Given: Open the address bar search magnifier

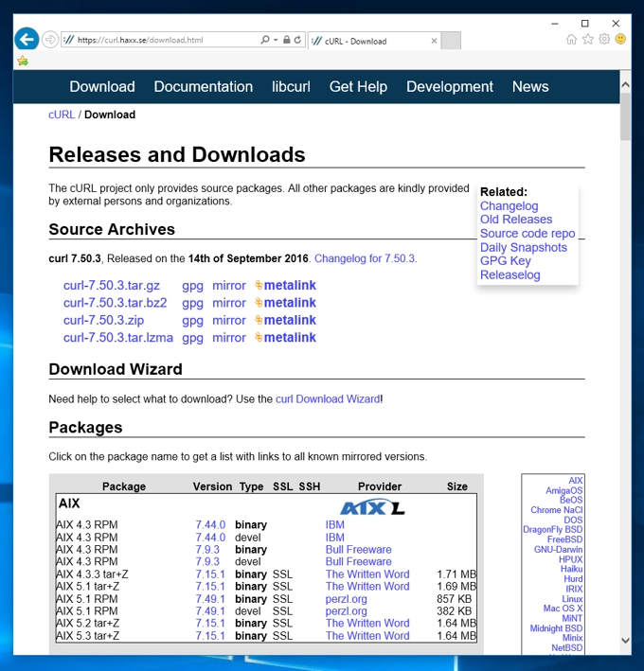Looking at the screenshot, I should click(265, 40).
